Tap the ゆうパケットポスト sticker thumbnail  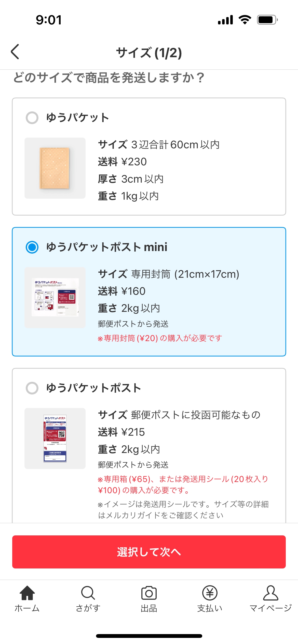tap(55, 438)
